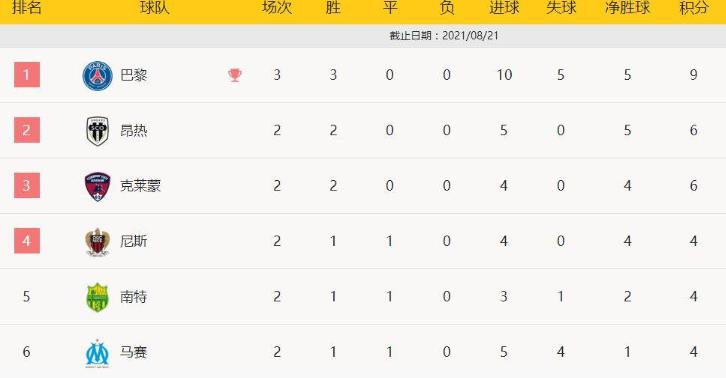726x378 pixels.
Task: Click the Marseille blue OM logo
Action: [x=97, y=353]
